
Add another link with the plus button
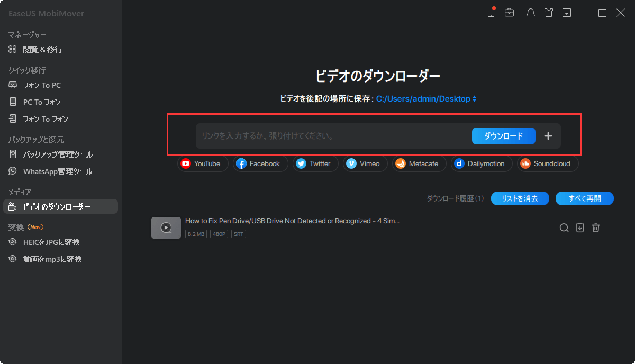pos(548,136)
